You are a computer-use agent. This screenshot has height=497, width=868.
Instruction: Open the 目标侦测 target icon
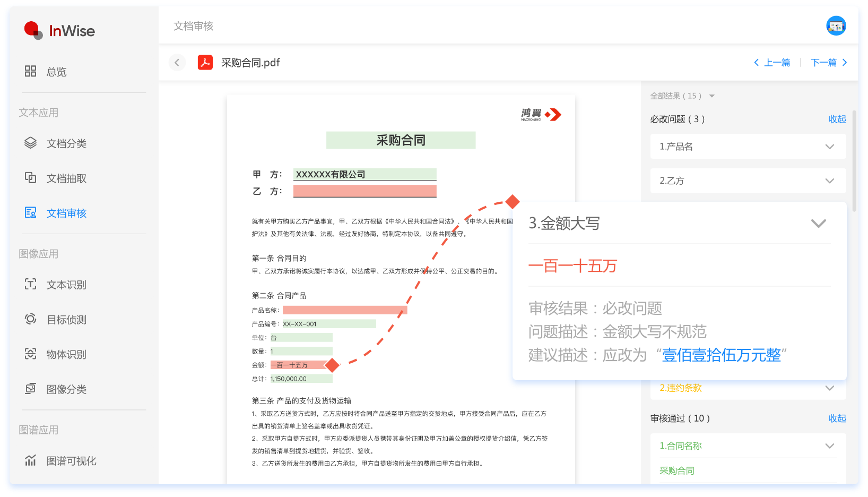click(x=30, y=319)
